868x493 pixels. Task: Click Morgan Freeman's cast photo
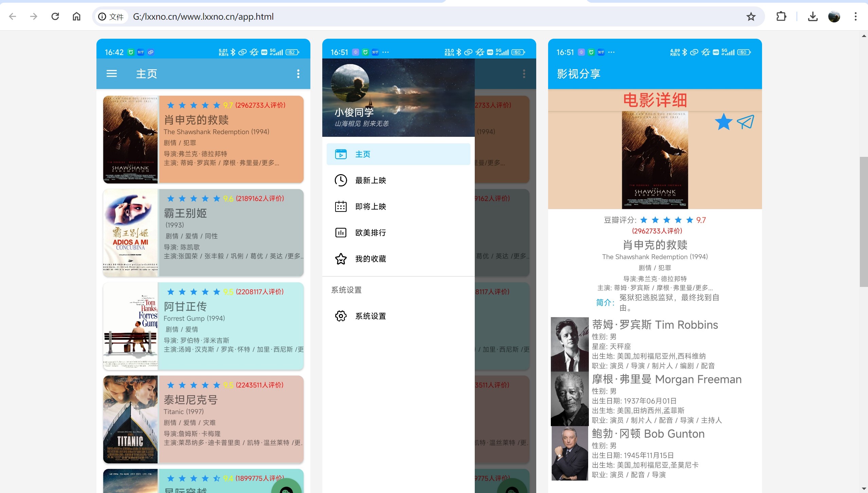pyautogui.click(x=569, y=399)
